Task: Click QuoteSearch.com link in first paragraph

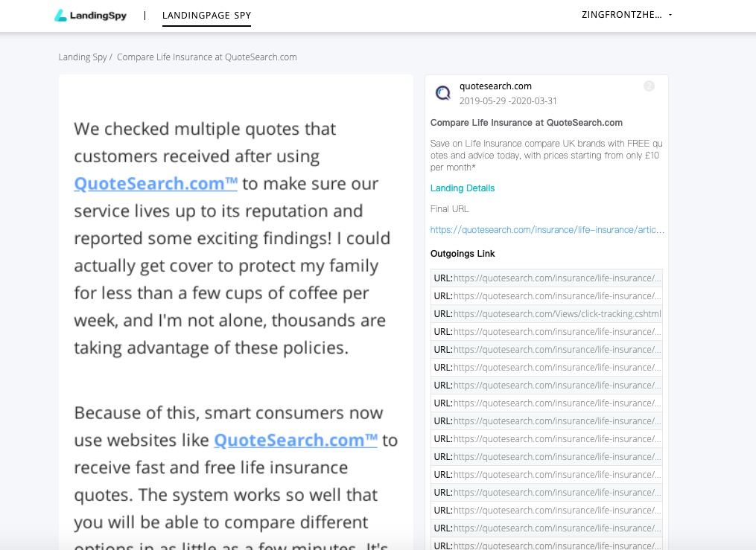Action: click(x=156, y=184)
